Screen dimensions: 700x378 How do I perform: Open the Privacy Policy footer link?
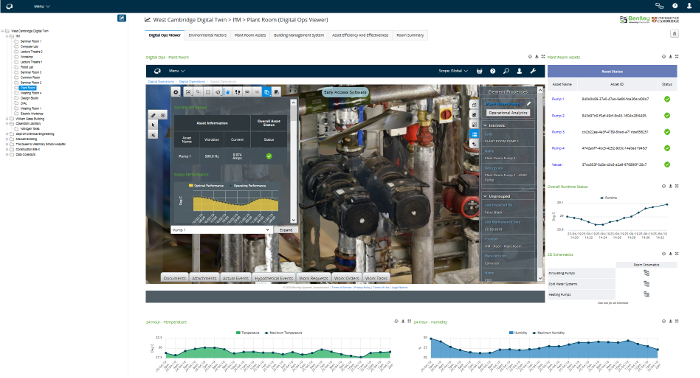tap(362, 287)
